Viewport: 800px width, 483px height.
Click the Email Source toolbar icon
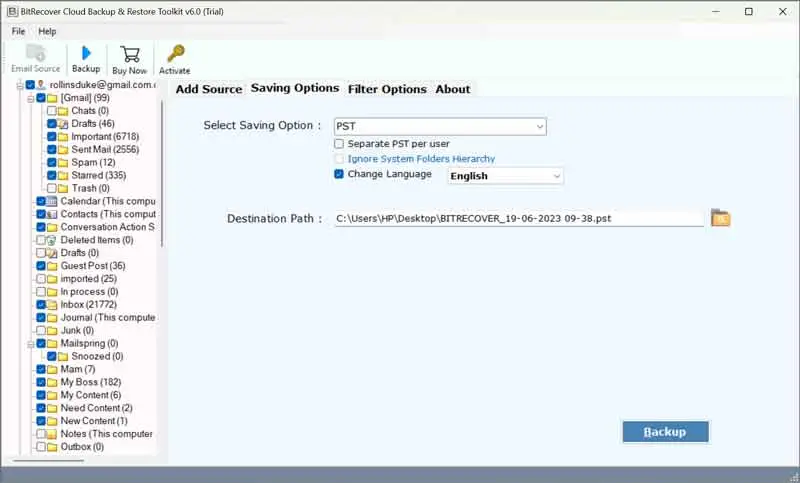pos(36,53)
